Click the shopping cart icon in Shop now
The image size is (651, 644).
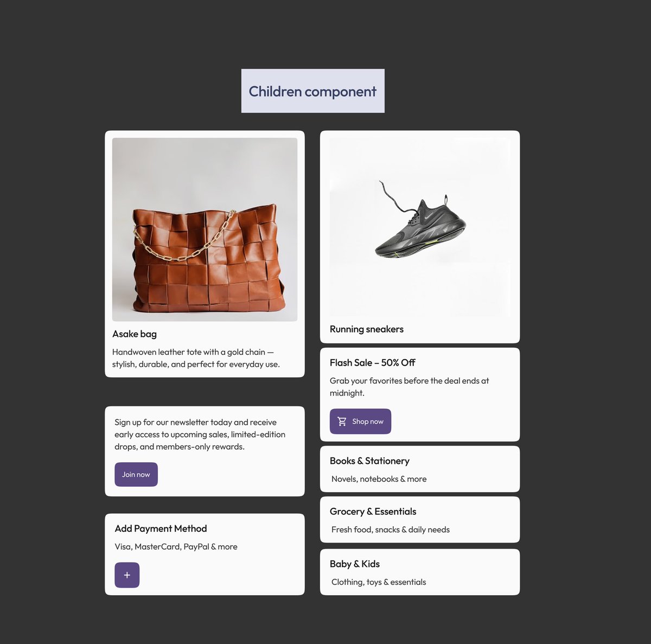pyautogui.click(x=342, y=422)
